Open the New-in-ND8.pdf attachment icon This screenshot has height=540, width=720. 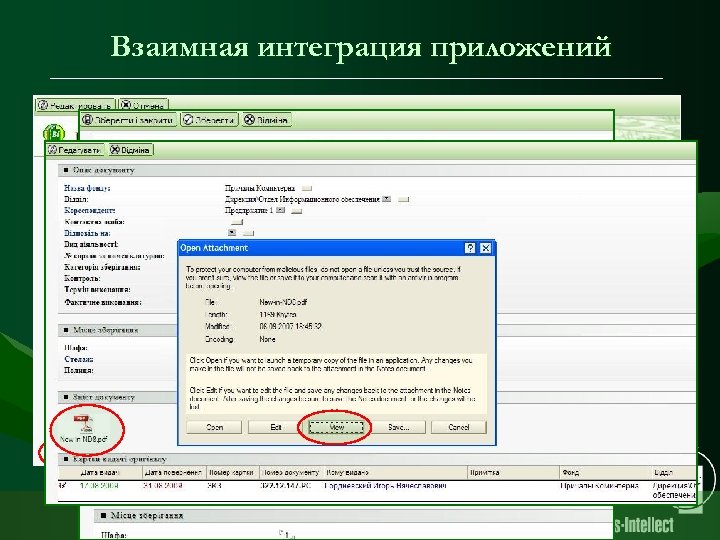coord(84,428)
